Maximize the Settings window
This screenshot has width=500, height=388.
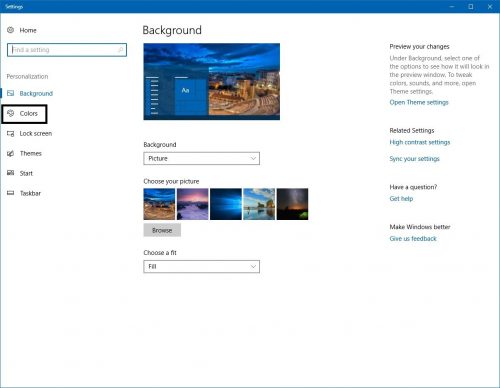(x=471, y=7)
